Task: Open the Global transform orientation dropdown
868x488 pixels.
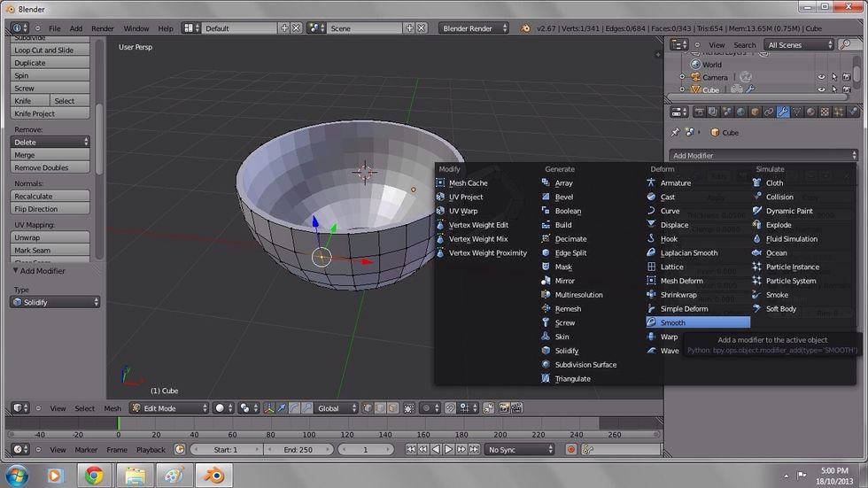Action: click(337, 408)
